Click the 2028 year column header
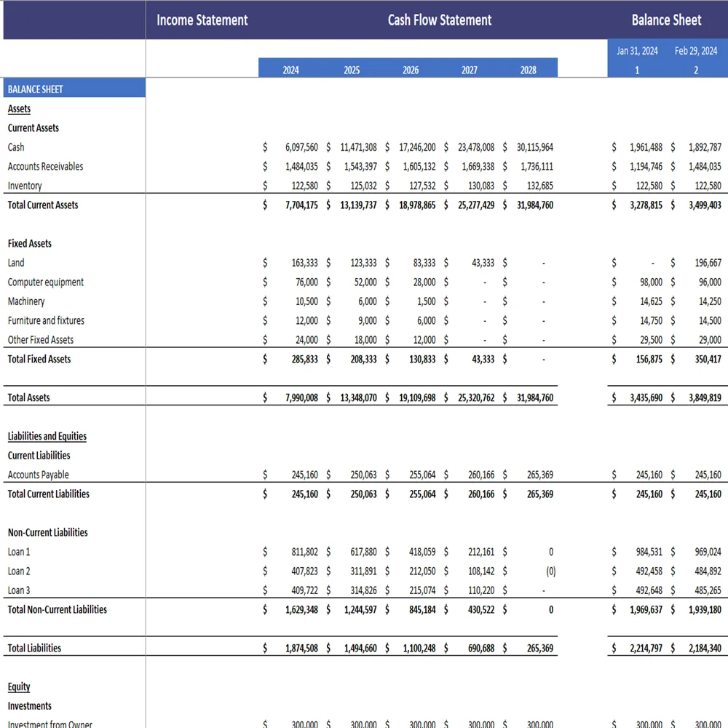The height and width of the screenshot is (728, 728). [529, 70]
